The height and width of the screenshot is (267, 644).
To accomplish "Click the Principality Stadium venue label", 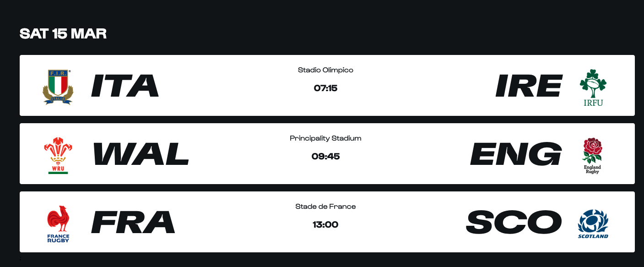I will point(325,138).
